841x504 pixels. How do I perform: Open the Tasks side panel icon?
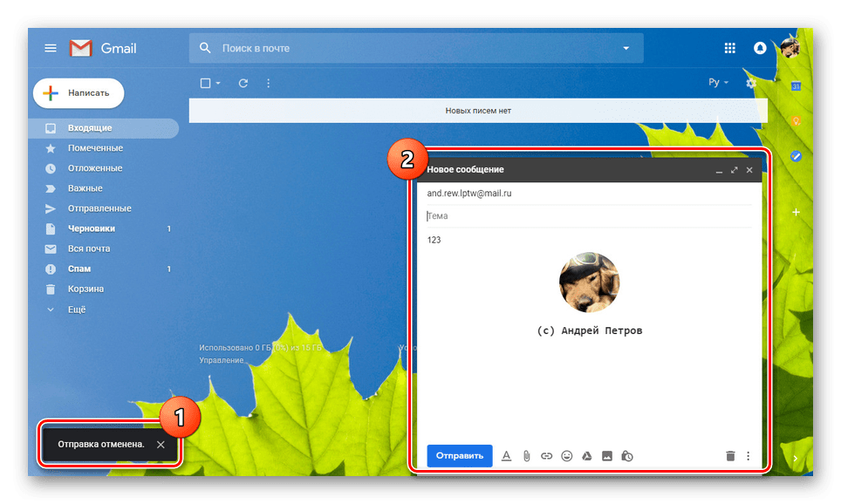coord(796,156)
